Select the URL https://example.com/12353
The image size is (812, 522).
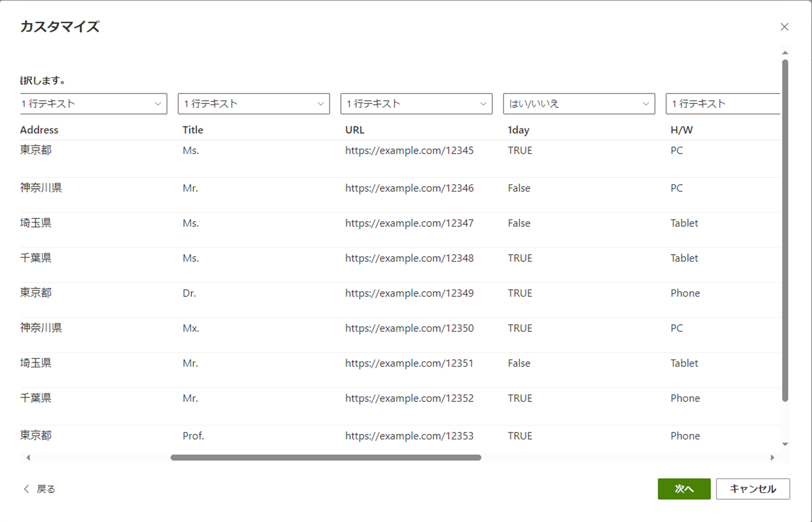click(x=409, y=436)
